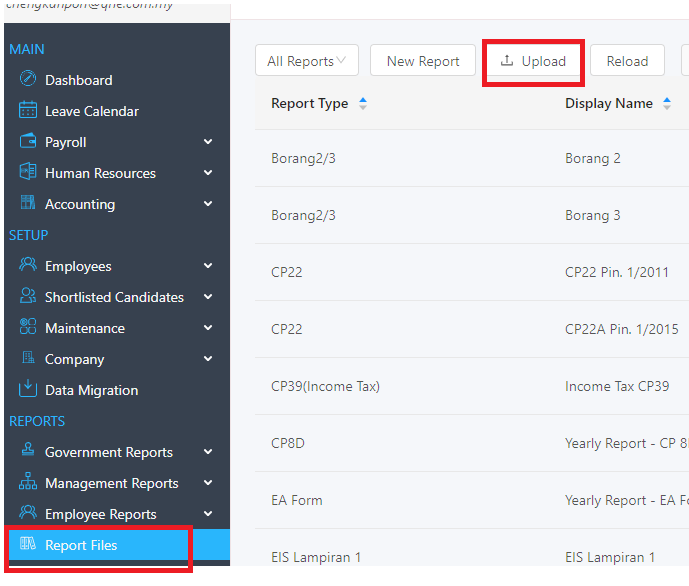Screen dimensions: 689x586
Task: Click the Human Resources book icon
Action: 28,172
